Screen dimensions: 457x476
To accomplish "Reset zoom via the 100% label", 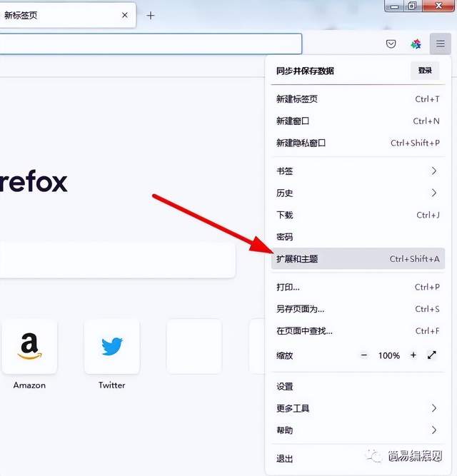I will [x=389, y=355].
